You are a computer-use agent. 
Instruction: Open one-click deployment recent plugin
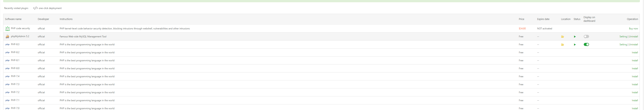tap(50, 8)
